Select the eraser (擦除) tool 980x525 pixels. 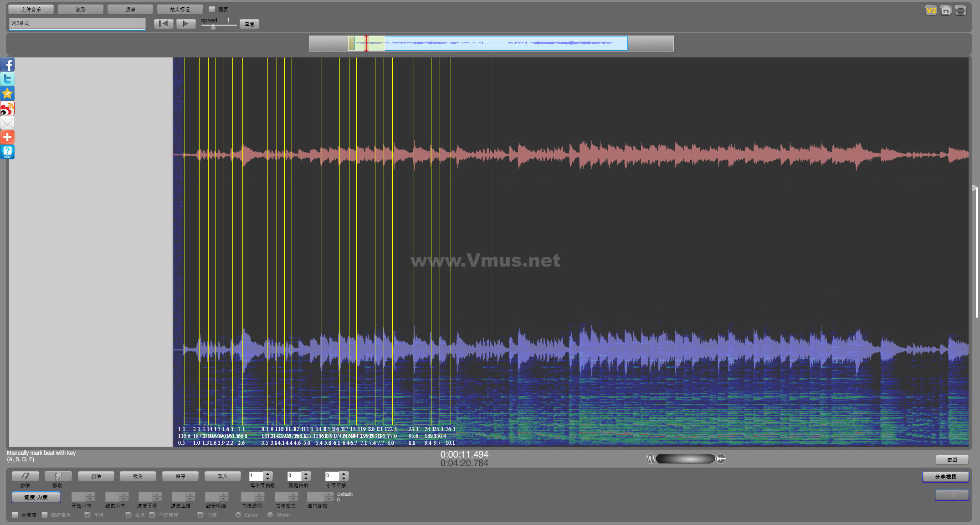(x=25, y=476)
